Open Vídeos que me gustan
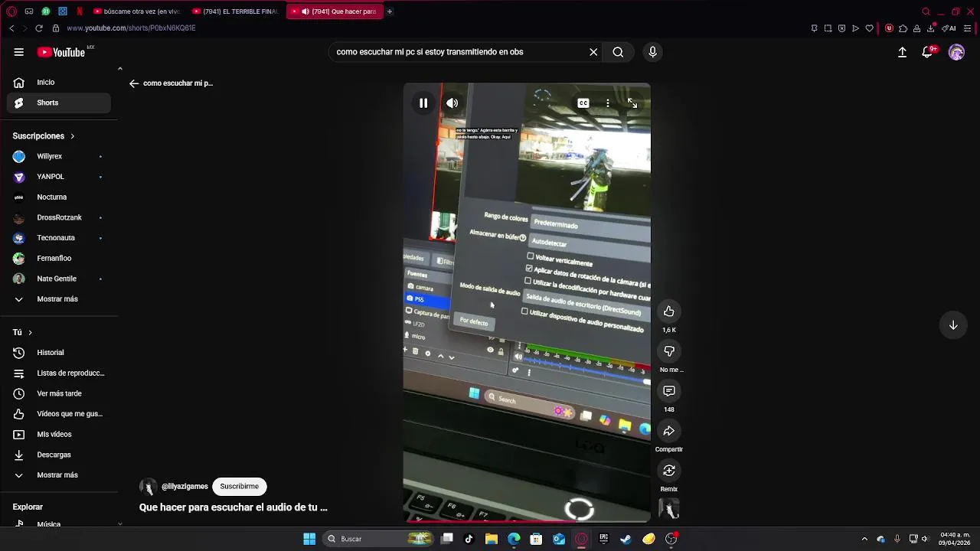Screen dimensions: 980x551 coord(59,414)
